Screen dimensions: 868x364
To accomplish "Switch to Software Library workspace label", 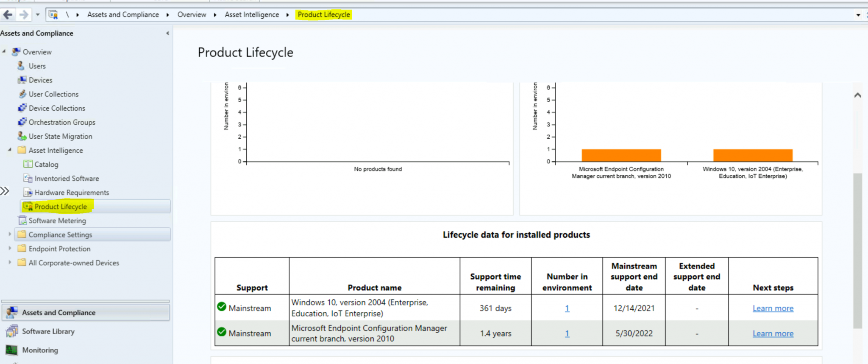I will pyautogui.click(x=48, y=331).
